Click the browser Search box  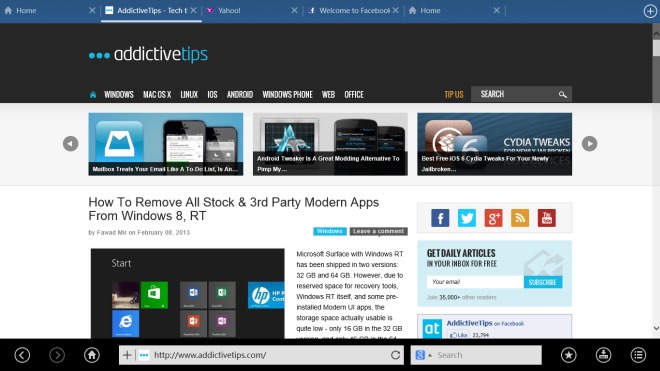(x=476, y=355)
